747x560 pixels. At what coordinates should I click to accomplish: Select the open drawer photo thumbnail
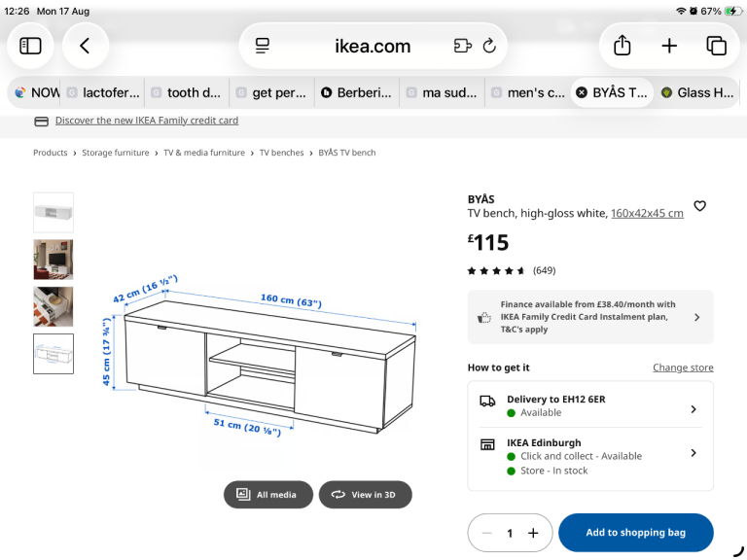(x=53, y=306)
